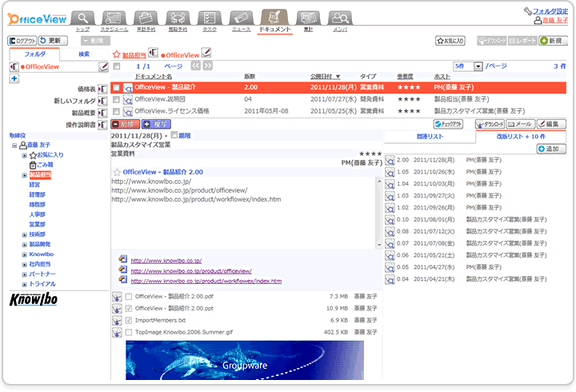This screenshot has height=392, width=576.
Task: Open the フォルダ設定 link
Action: coord(550,11)
